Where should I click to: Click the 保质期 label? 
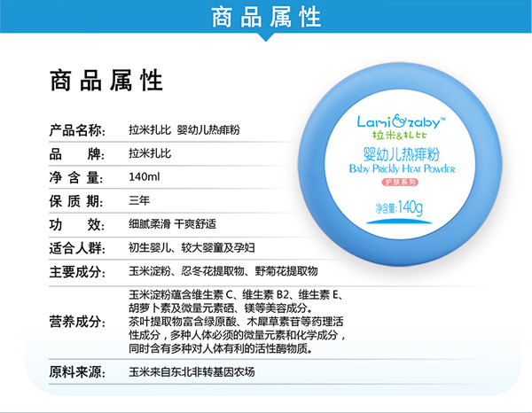pos(78,199)
